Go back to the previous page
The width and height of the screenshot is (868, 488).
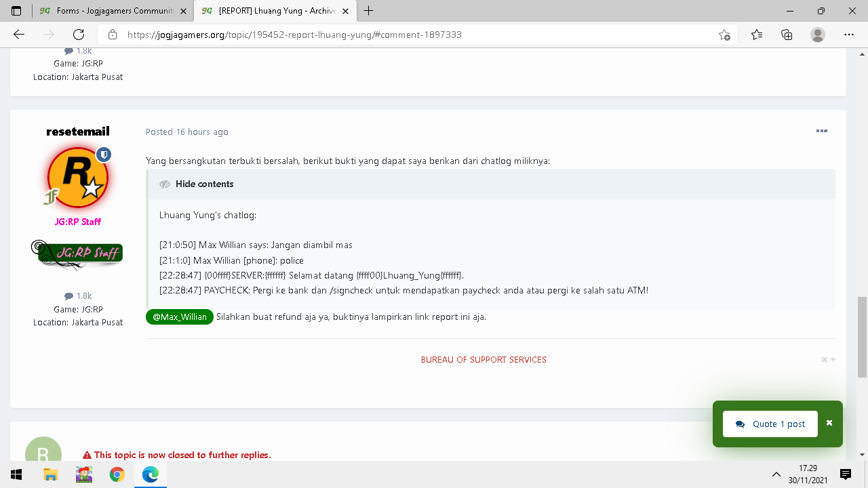point(19,35)
